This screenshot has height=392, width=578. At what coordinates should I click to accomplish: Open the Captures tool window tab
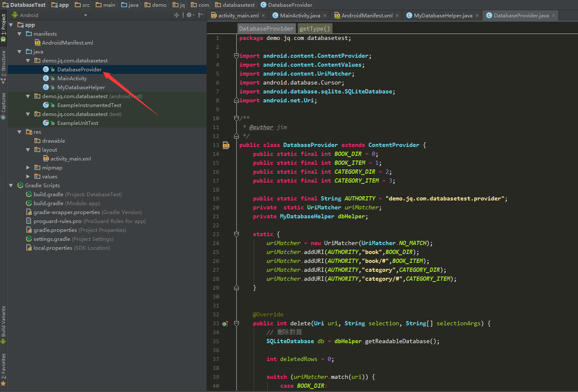(3, 106)
